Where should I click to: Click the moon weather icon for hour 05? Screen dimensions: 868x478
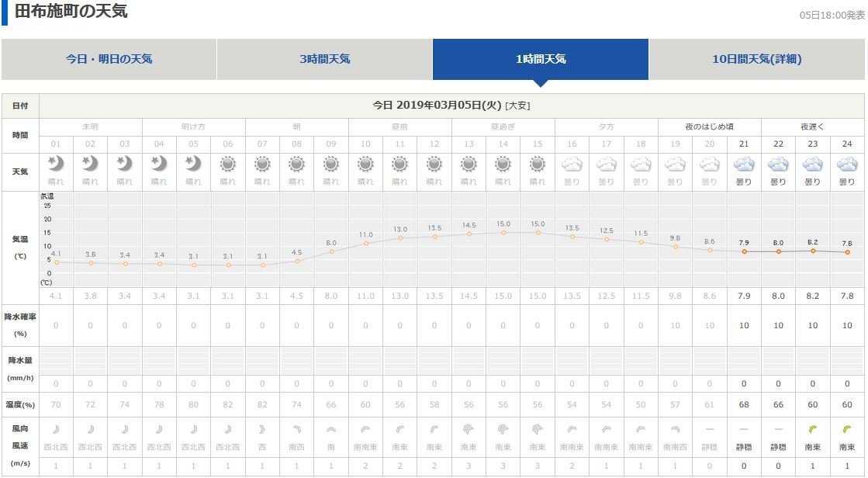[193, 164]
